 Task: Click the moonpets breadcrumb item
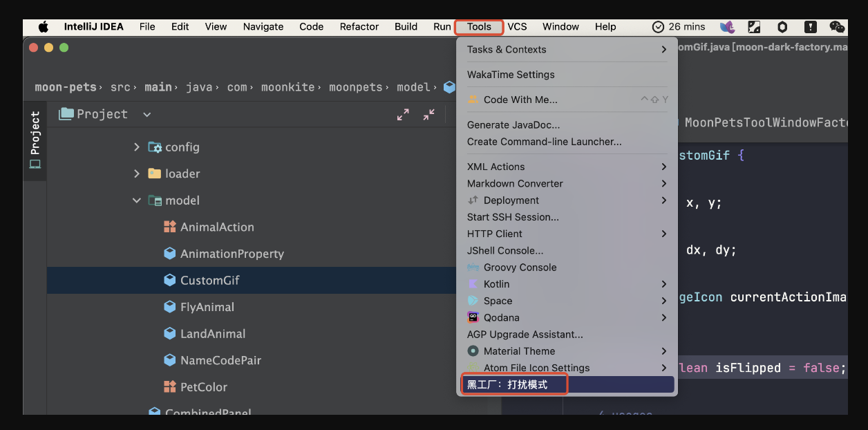point(356,87)
